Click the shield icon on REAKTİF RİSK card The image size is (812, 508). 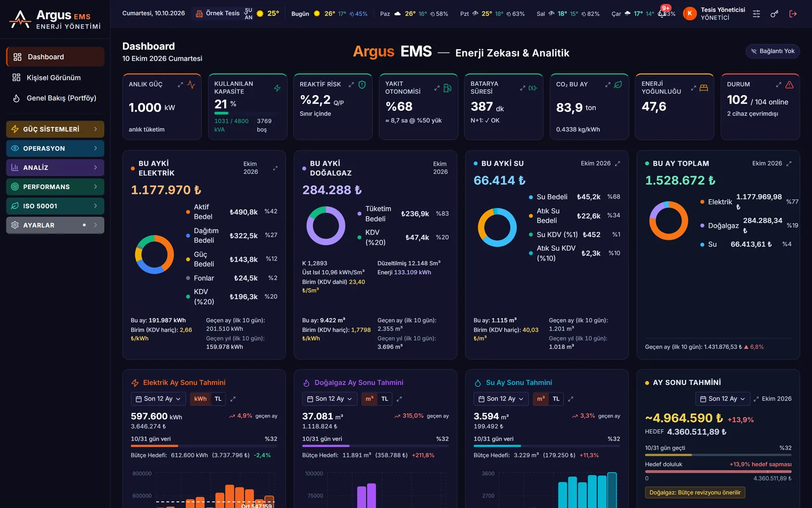[x=362, y=85]
